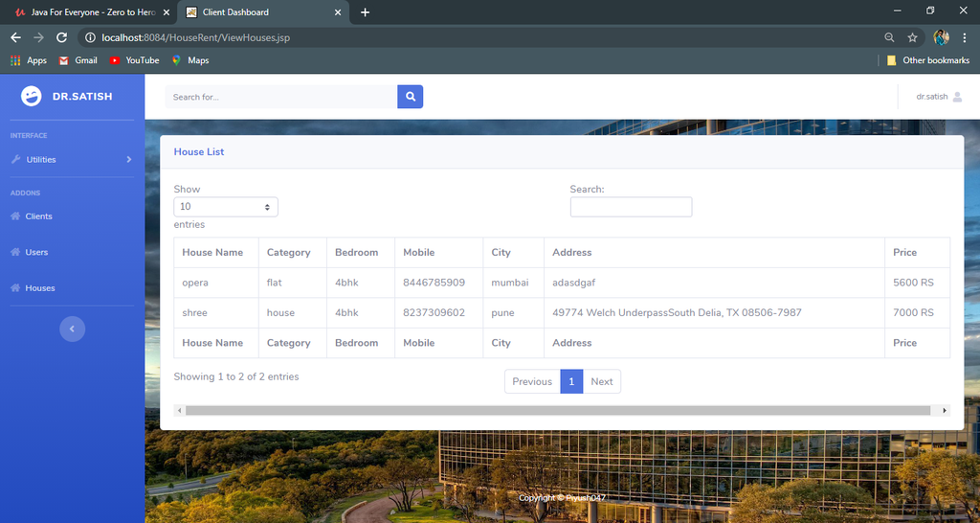Viewport: 980px width, 523px height.
Task: Click the site information icon in address bar
Action: coord(90,37)
